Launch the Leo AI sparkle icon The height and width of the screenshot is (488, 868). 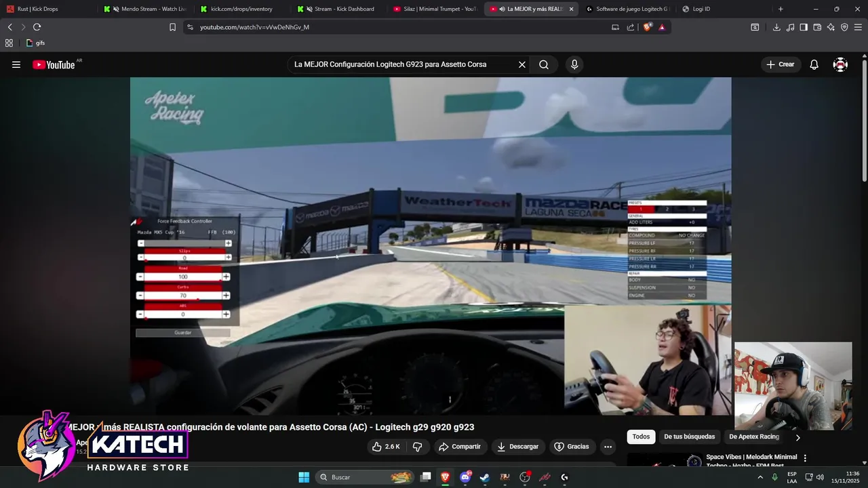(831, 27)
